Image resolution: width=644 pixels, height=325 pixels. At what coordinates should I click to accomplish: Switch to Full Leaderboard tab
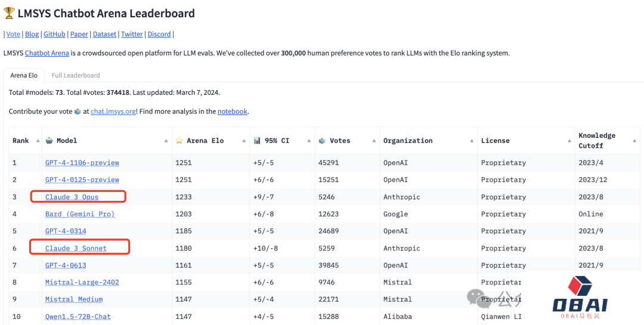(76, 76)
